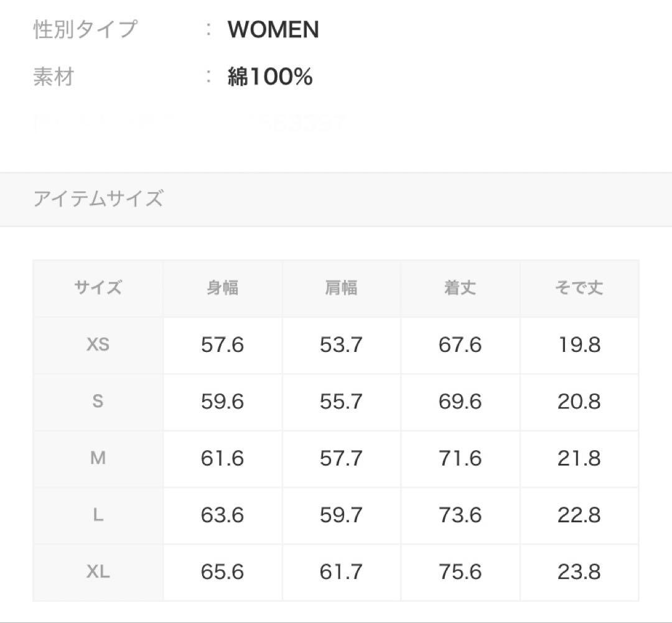
Task: Click the 身幅 column header
Action: click(x=223, y=288)
